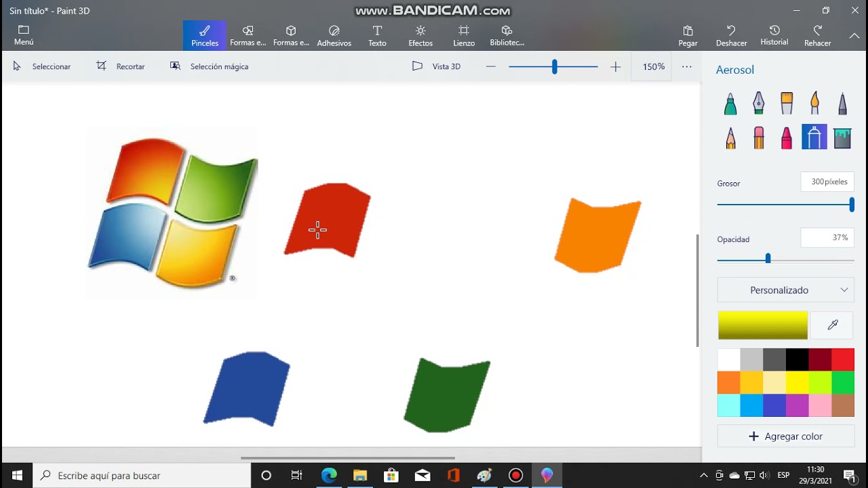Zoom in with the plus button
Screen dimensions: 868x488
[615, 66]
